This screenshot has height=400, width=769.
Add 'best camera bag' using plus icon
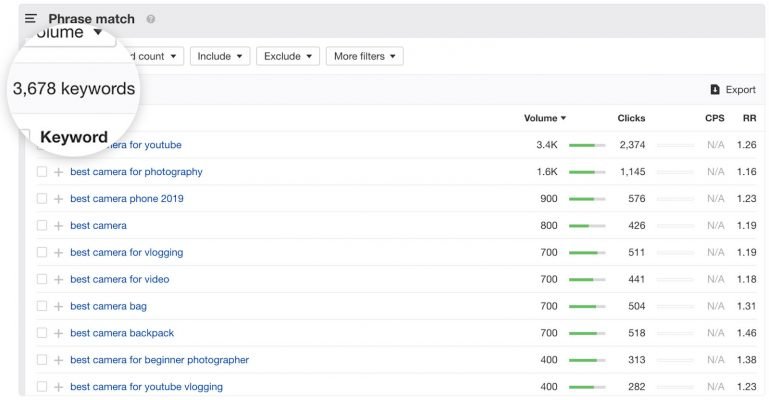click(x=58, y=306)
